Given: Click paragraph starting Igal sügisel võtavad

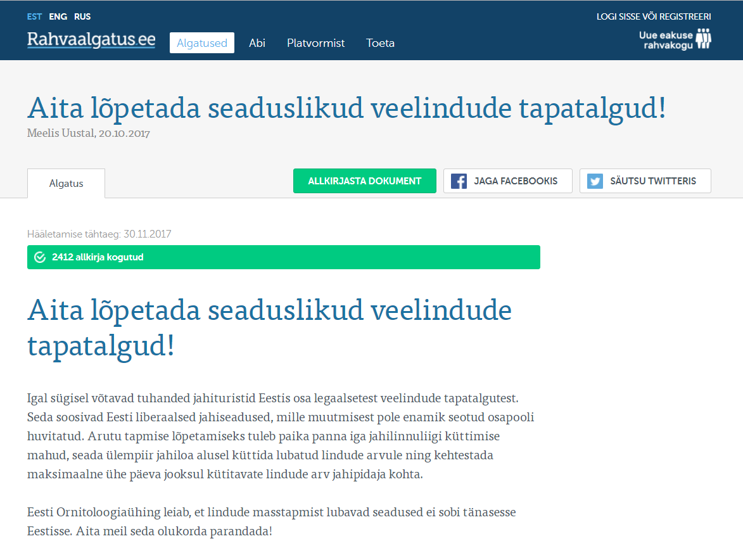Looking at the screenshot, I should [281, 436].
